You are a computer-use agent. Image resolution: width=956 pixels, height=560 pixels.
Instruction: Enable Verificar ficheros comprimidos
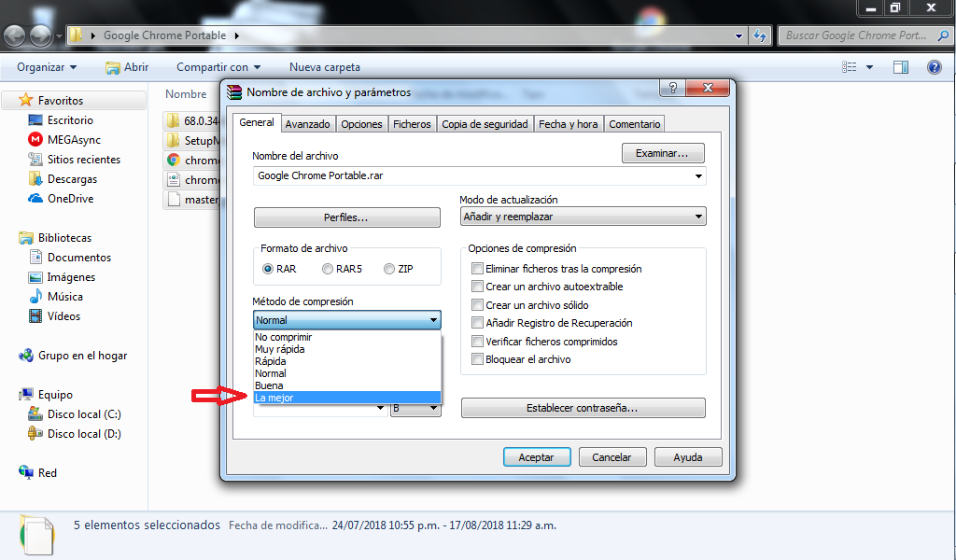pyautogui.click(x=477, y=342)
